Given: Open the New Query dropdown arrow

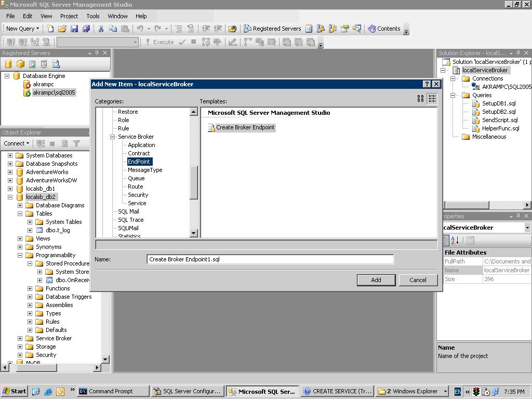Looking at the screenshot, I should [x=37, y=29].
